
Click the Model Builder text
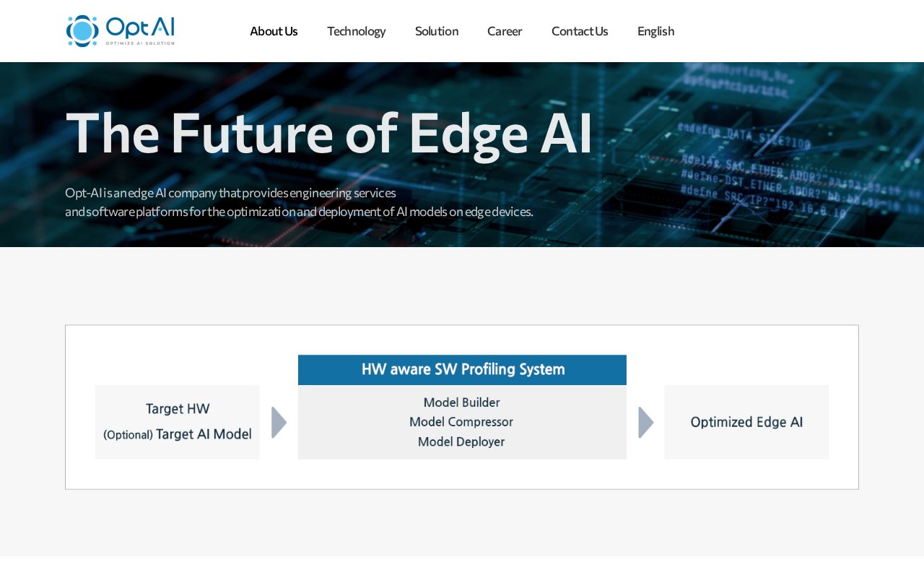462,402
